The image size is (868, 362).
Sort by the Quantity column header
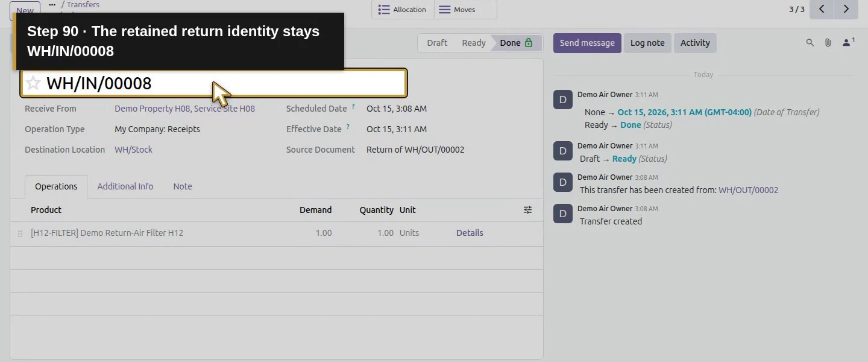[377, 210]
